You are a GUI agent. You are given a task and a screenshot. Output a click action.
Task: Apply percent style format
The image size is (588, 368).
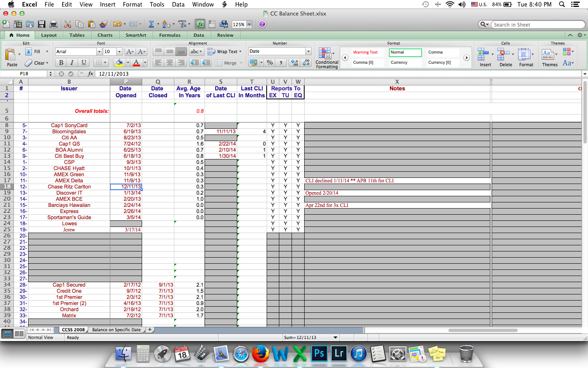click(x=269, y=63)
